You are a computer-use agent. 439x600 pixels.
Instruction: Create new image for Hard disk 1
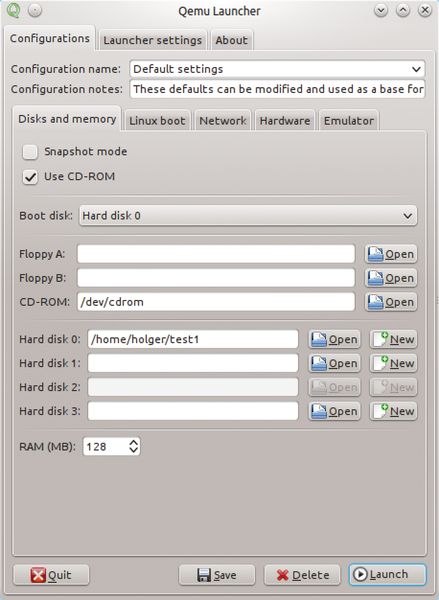click(x=393, y=363)
